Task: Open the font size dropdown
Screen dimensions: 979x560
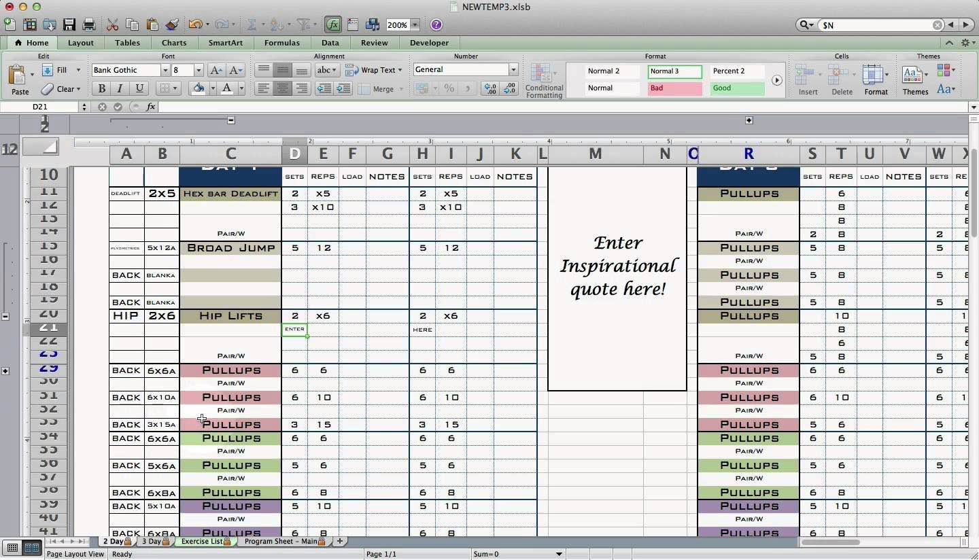Action: coord(199,70)
